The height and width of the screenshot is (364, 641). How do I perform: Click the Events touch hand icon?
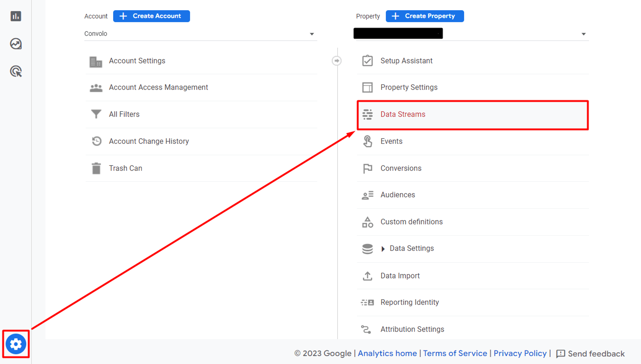(367, 141)
